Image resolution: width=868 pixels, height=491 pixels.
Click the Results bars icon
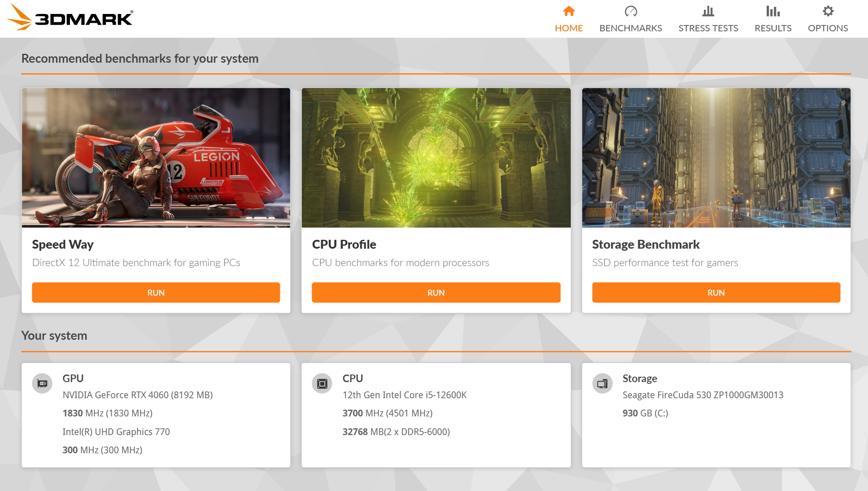point(773,11)
